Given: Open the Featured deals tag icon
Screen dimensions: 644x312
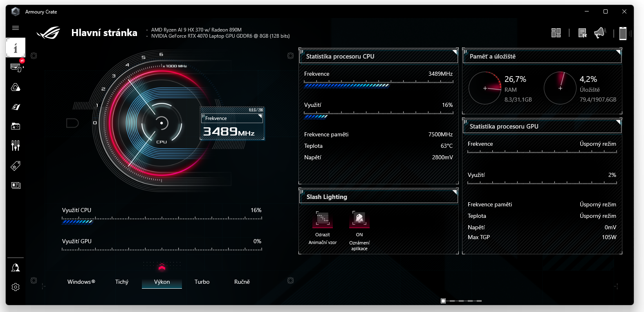Looking at the screenshot, I should point(16,165).
